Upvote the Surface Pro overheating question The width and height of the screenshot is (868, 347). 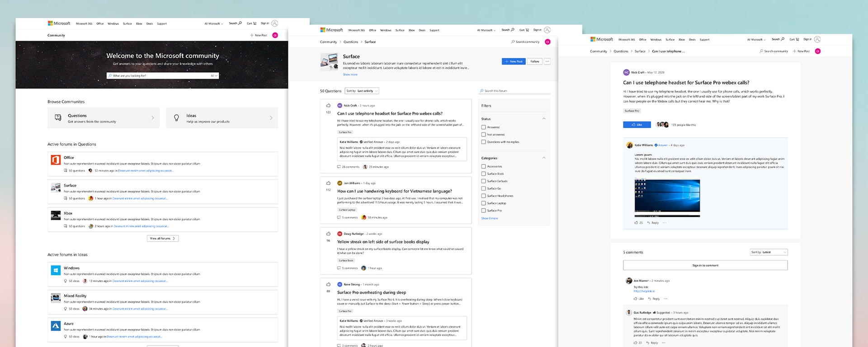point(328,285)
